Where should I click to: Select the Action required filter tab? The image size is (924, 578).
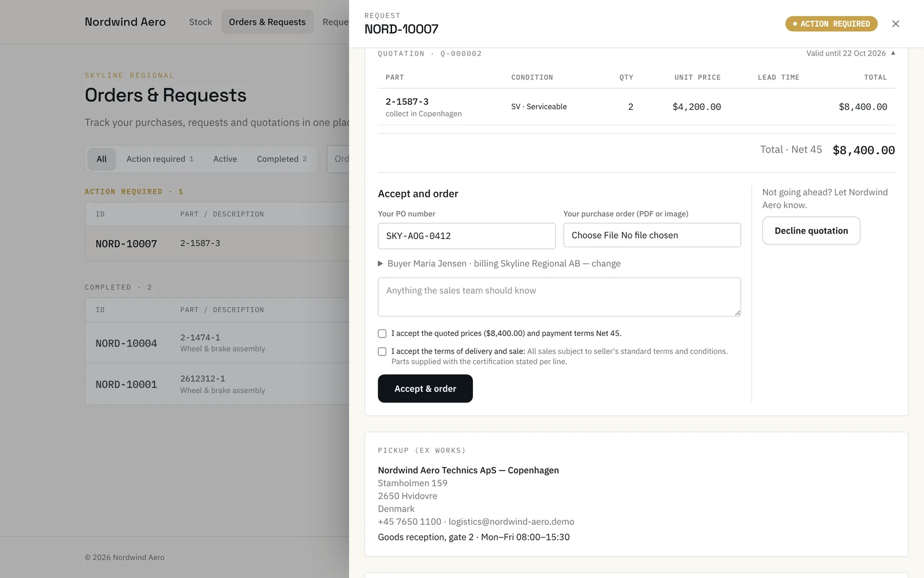pos(160,159)
